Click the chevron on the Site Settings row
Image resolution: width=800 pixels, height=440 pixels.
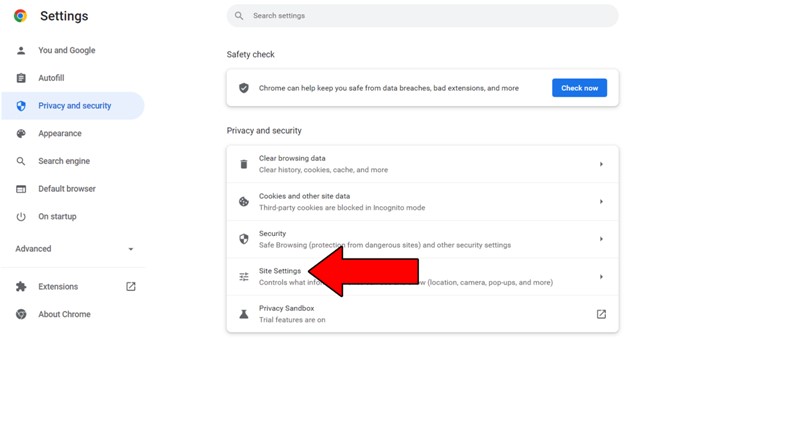(601, 277)
